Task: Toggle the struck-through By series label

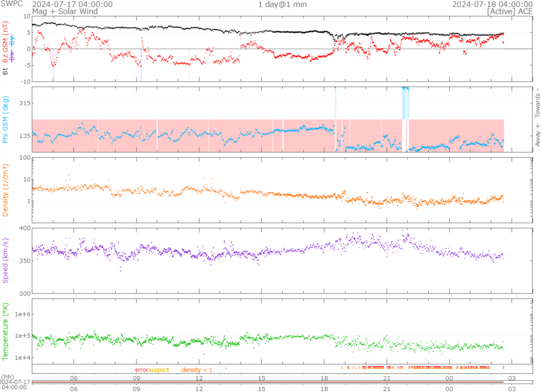Action: tap(13, 40)
